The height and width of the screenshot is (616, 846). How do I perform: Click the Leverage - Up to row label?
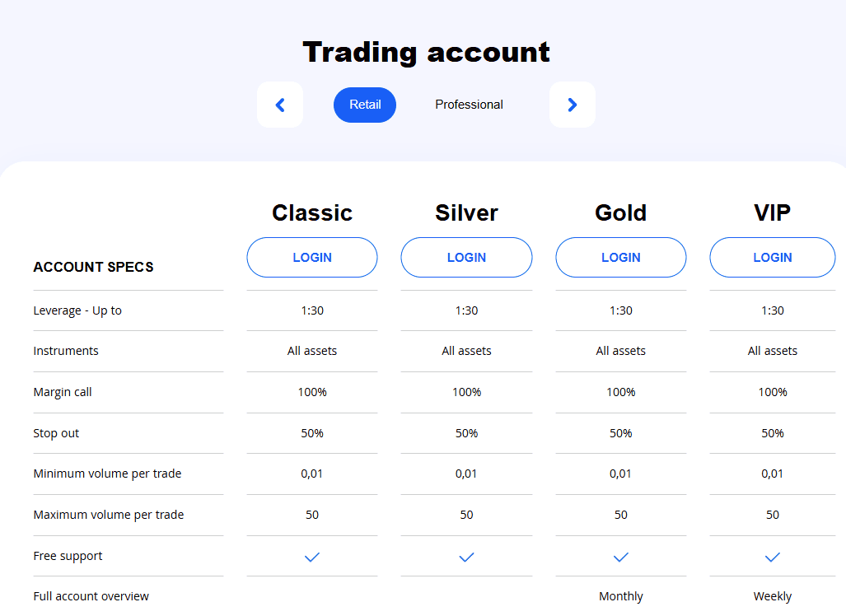pos(78,310)
